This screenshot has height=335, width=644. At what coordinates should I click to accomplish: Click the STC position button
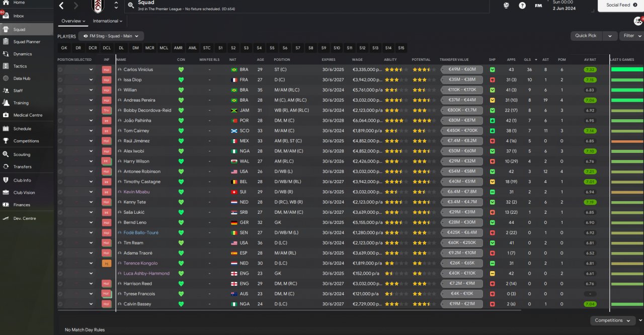pos(207,48)
